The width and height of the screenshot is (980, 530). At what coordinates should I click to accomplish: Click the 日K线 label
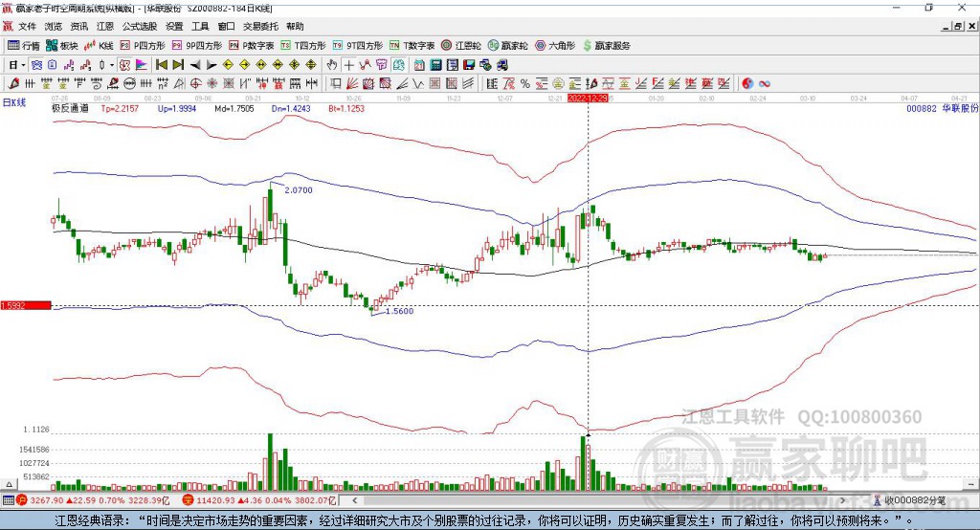13,102
